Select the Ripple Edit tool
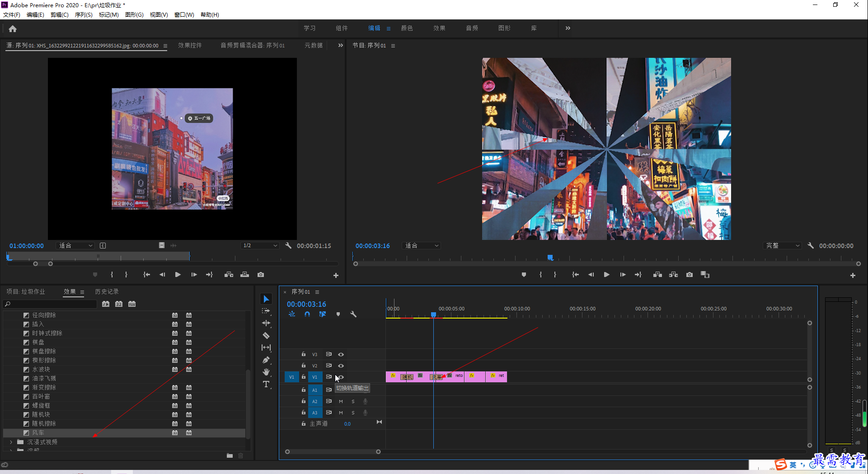 click(x=266, y=323)
